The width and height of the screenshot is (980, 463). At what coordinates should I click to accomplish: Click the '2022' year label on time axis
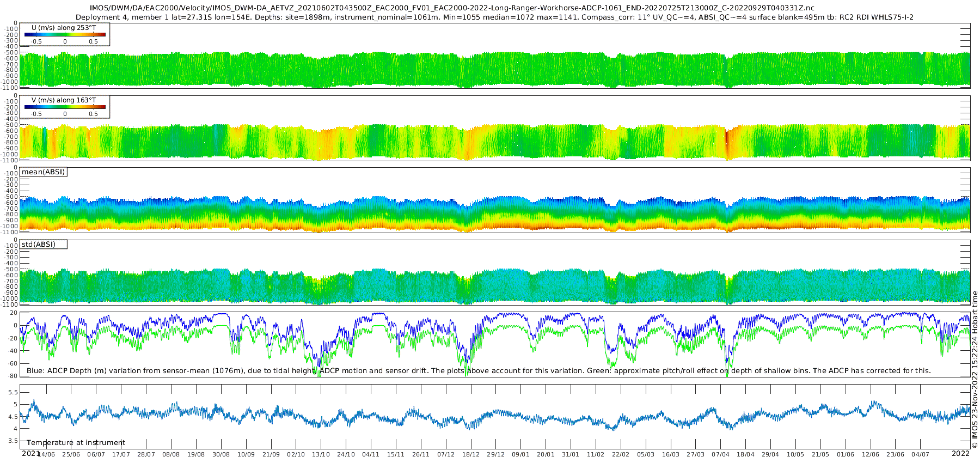(x=960, y=453)
